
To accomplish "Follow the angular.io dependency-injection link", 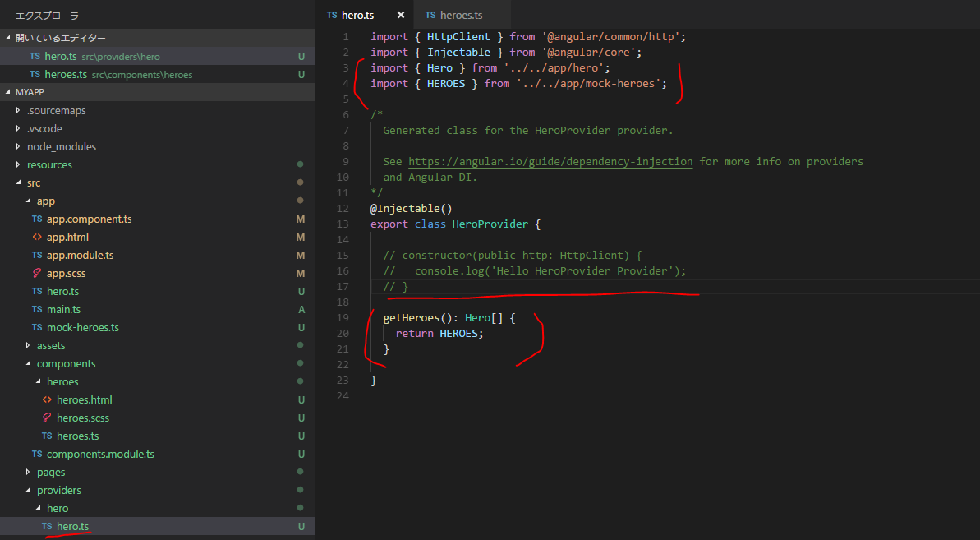I will [x=550, y=162].
